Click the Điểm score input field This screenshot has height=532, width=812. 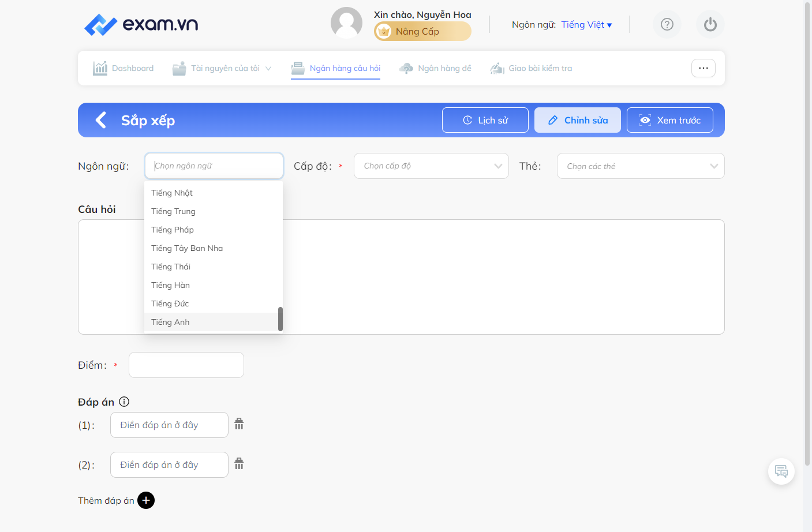tap(186, 365)
